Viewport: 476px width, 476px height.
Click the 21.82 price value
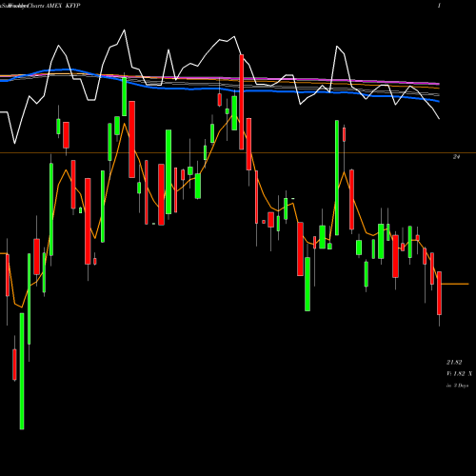(454, 362)
